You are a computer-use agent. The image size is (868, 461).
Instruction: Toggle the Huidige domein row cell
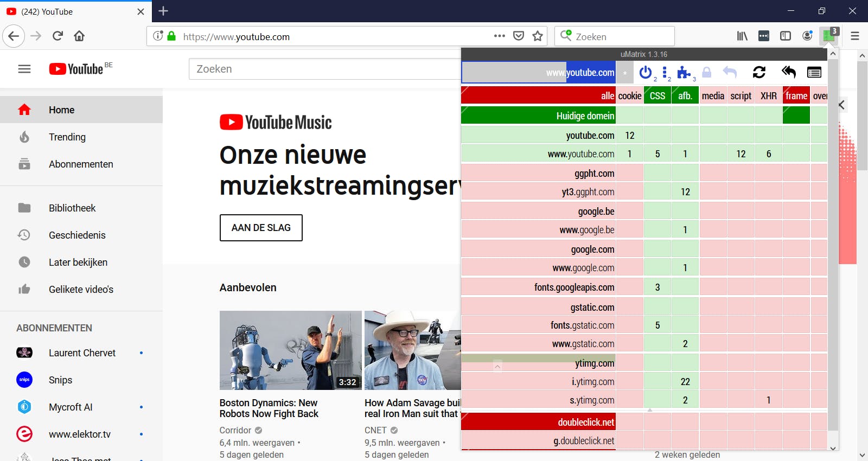coord(538,116)
